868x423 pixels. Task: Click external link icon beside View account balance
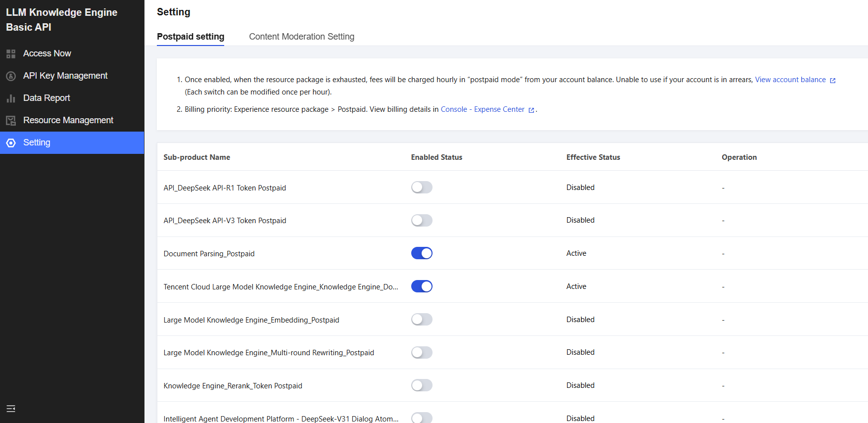[x=833, y=80]
